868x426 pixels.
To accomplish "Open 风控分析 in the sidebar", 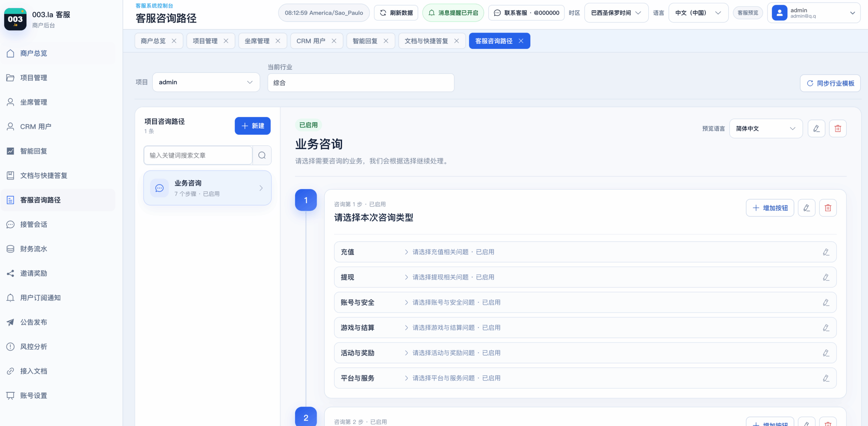I will [58, 347].
